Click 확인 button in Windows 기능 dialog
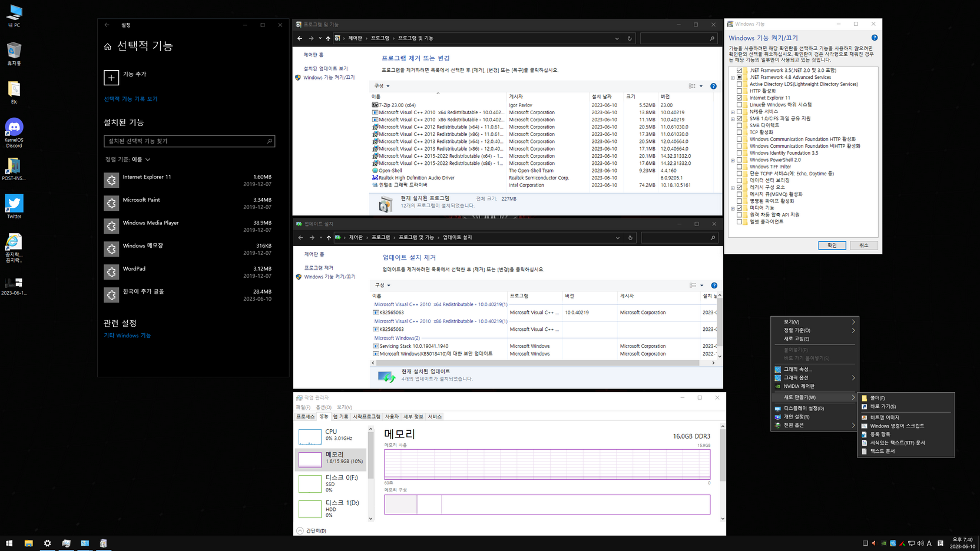The image size is (980, 551). [x=832, y=245]
